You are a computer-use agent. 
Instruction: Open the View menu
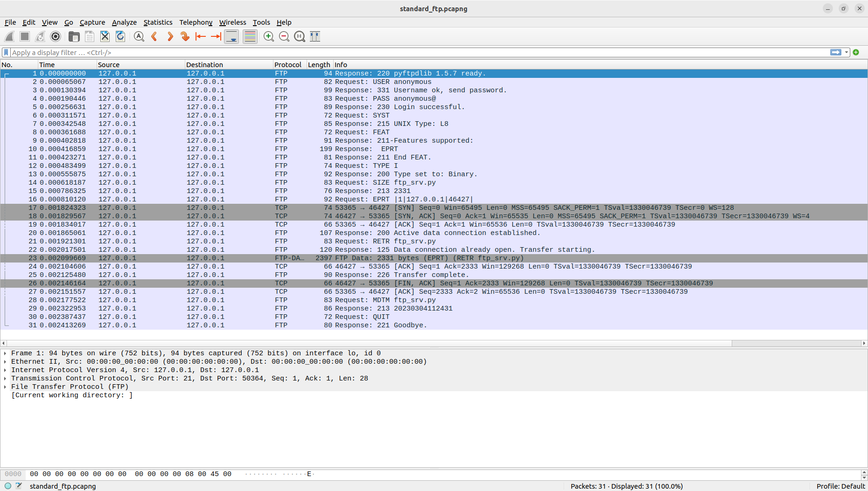point(49,22)
